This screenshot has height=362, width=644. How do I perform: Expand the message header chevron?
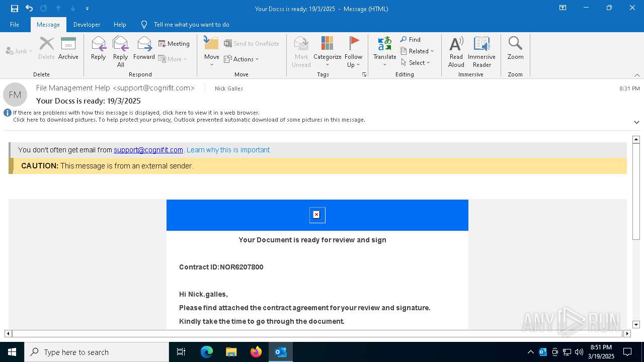coord(636,122)
